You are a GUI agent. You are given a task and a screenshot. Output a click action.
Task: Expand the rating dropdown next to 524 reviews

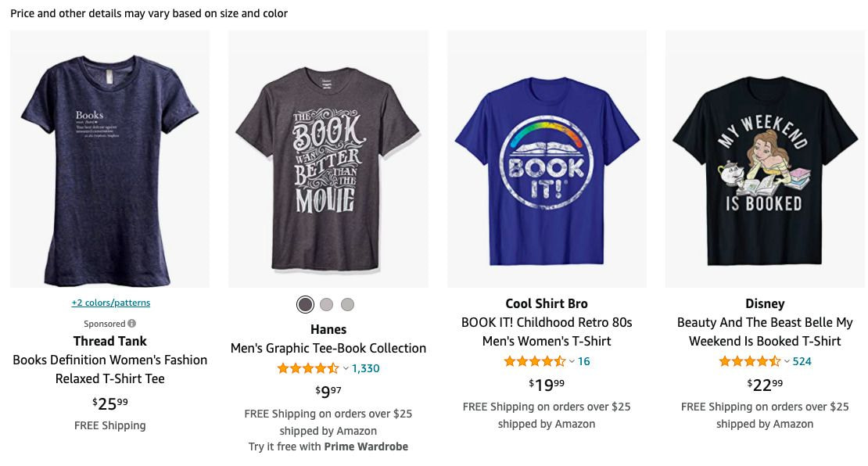(786, 361)
